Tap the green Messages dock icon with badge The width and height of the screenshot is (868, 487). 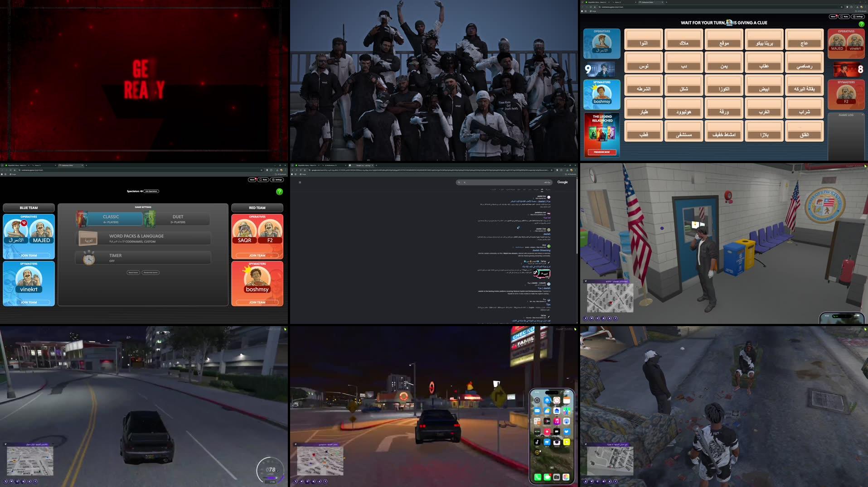pos(548,477)
